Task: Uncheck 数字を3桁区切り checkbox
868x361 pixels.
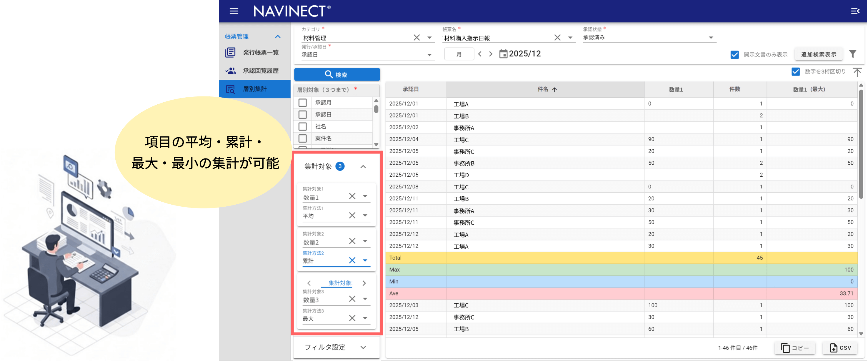Action: [796, 72]
